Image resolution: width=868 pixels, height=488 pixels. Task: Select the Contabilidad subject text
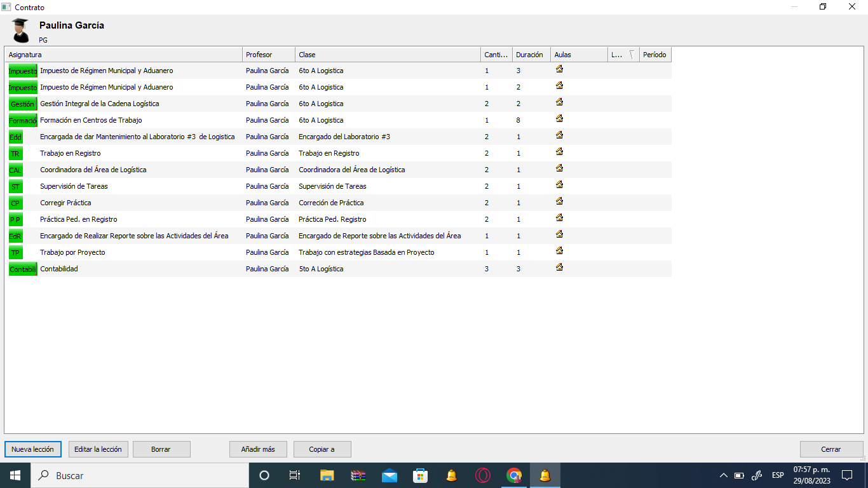[x=59, y=269]
